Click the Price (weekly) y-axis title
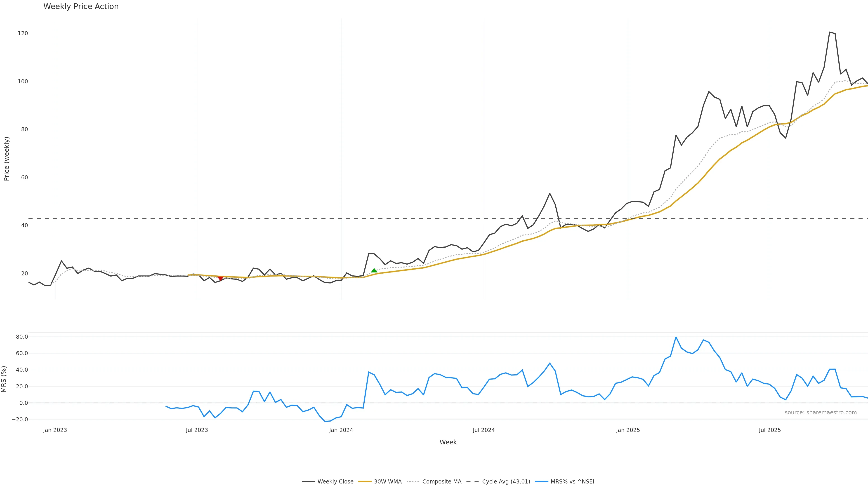This screenshot has height=488, width=868. (6, 159)
